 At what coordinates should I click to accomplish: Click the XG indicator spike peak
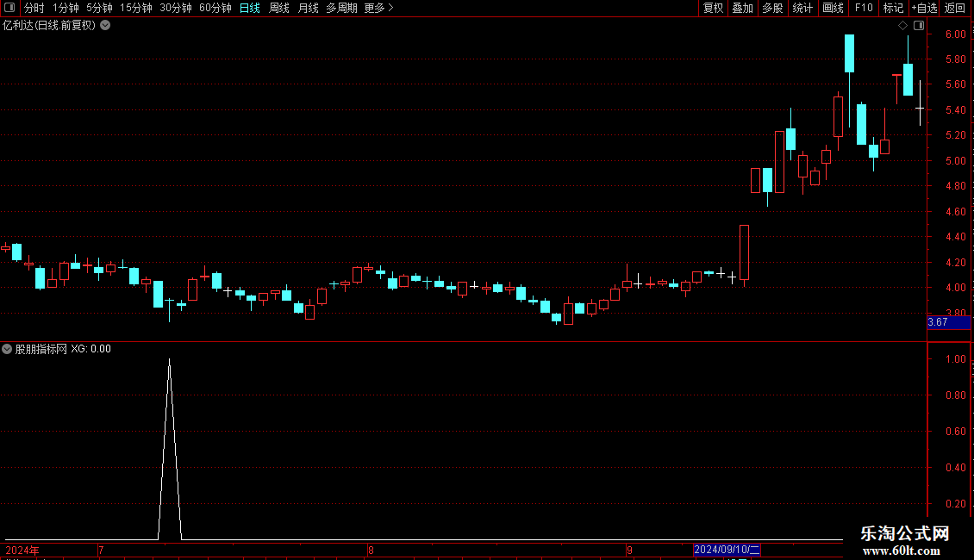point(170,361)
